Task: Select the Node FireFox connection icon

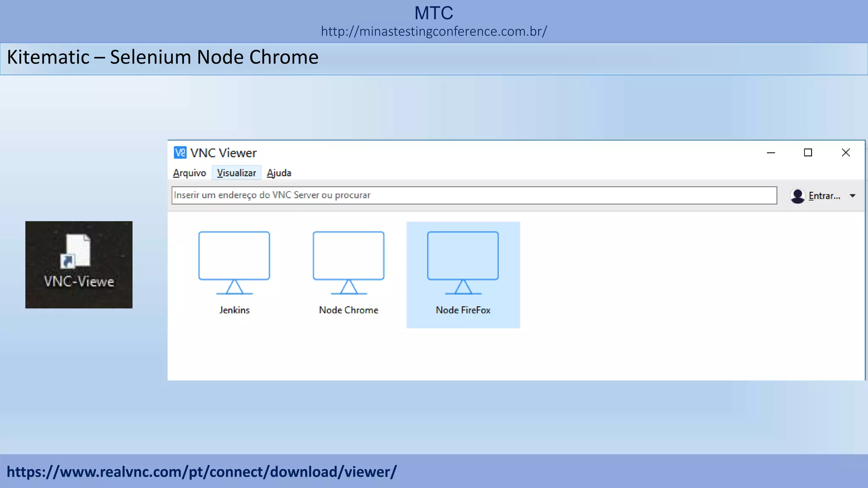Action: coord(463,263)
